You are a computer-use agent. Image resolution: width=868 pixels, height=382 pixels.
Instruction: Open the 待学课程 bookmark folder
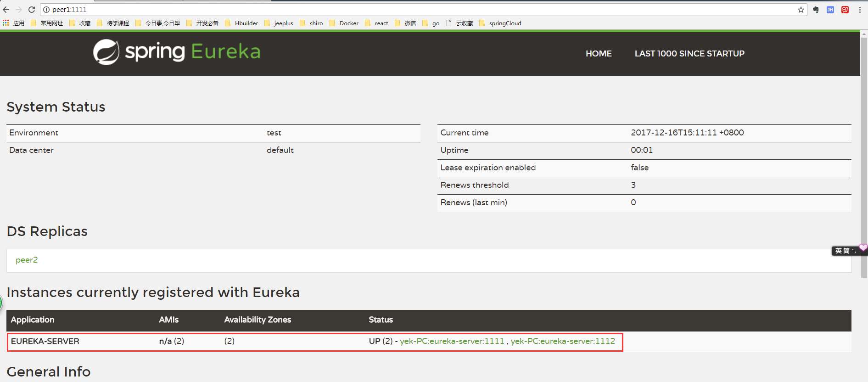coord(113,23)
